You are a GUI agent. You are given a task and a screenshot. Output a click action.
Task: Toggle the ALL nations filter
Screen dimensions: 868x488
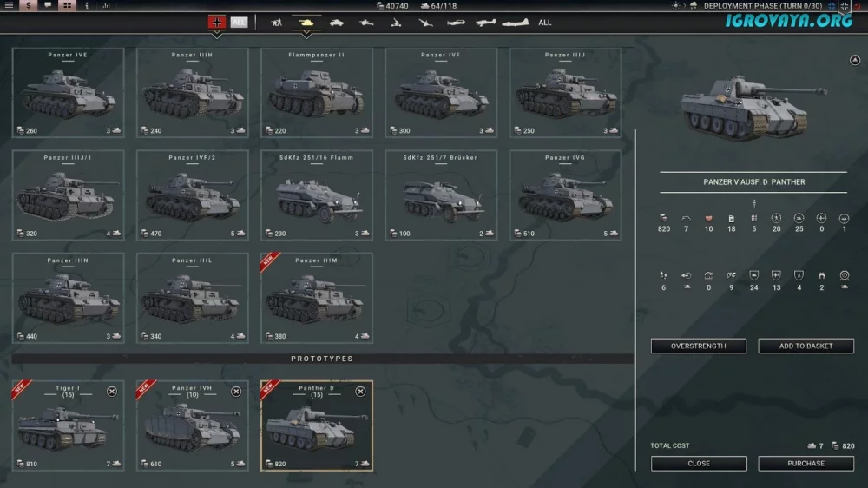[x=239, y=23]
